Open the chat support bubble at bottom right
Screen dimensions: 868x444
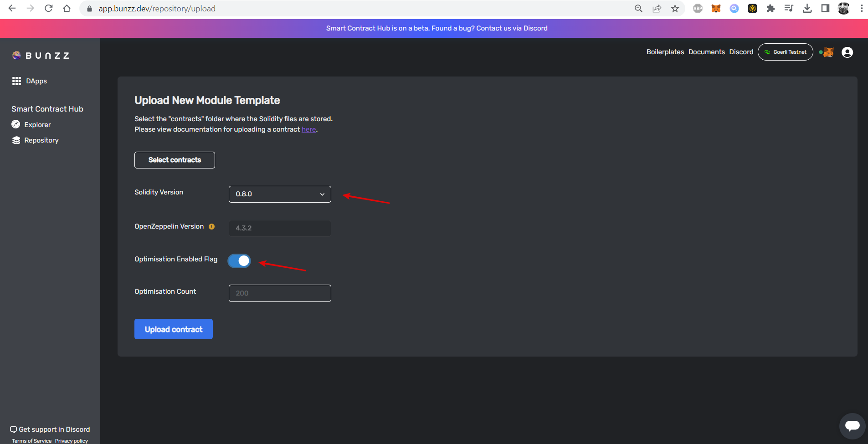pyautogui.click(x=853, y=426)
